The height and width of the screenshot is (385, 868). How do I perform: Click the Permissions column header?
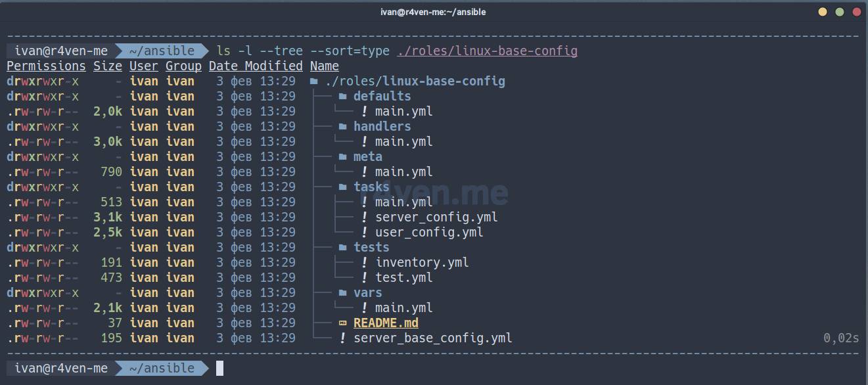pos(46,66)
